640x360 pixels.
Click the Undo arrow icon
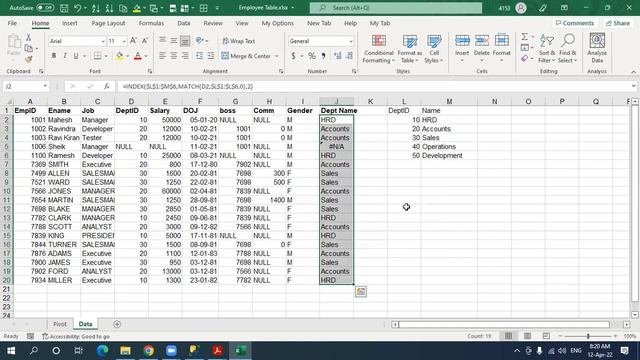pos(78,8)
